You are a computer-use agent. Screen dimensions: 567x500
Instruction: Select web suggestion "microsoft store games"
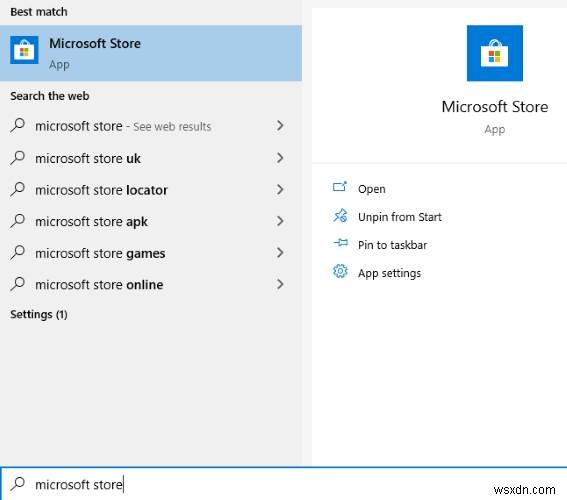point(151,253)
